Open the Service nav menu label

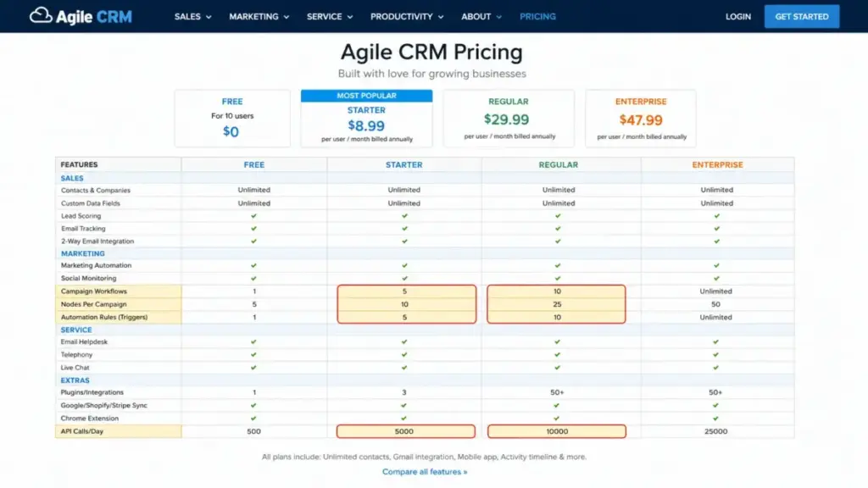(x=325, y=17)
